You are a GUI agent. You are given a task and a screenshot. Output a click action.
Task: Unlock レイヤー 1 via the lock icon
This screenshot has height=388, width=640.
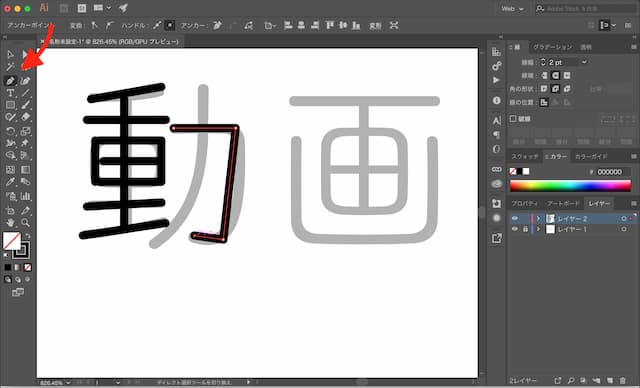[x=525, y=229]
